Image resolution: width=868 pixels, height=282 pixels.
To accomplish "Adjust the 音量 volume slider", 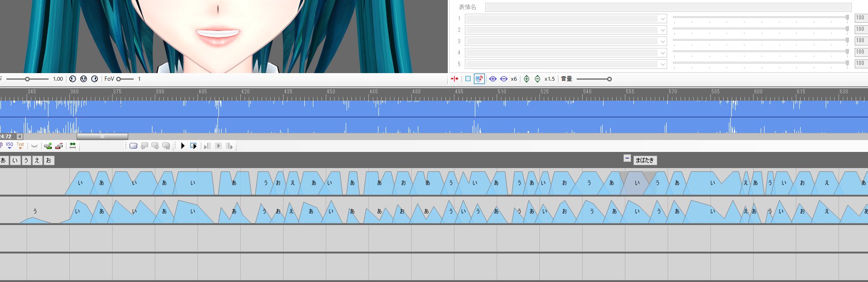I will tap(594, 79).
